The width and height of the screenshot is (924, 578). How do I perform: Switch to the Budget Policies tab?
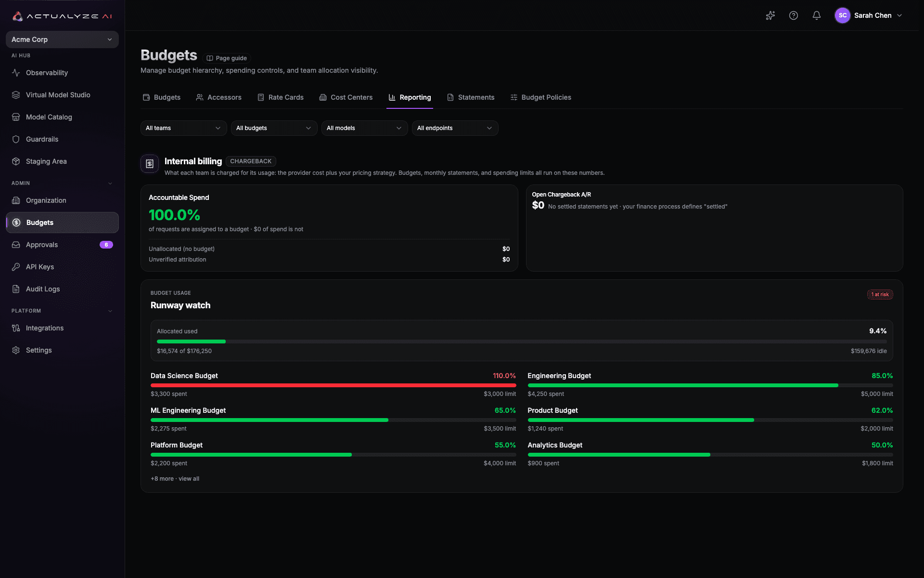pyautogui.click(x=541, y=97)
